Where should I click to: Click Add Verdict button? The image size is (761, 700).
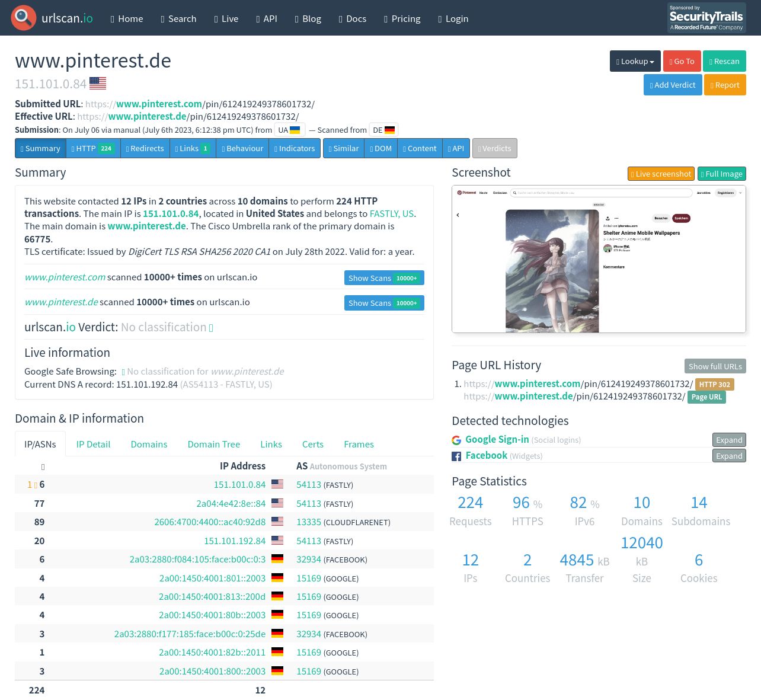point(673,85)
